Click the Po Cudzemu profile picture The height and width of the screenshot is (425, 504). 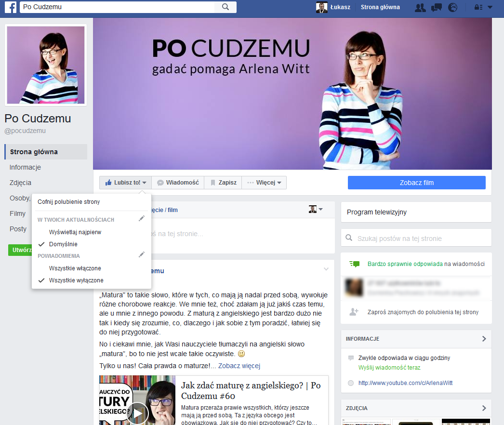(x=46, y=65)
